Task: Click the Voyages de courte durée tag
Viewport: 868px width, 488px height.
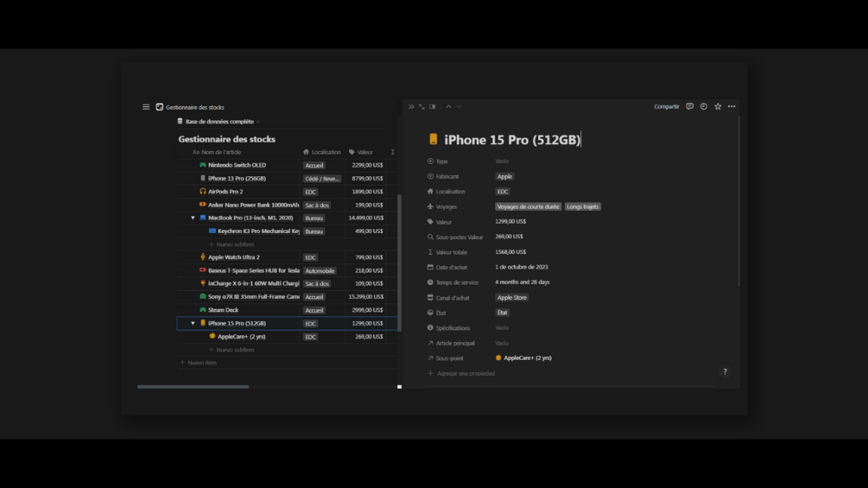Action: point(528,207)
